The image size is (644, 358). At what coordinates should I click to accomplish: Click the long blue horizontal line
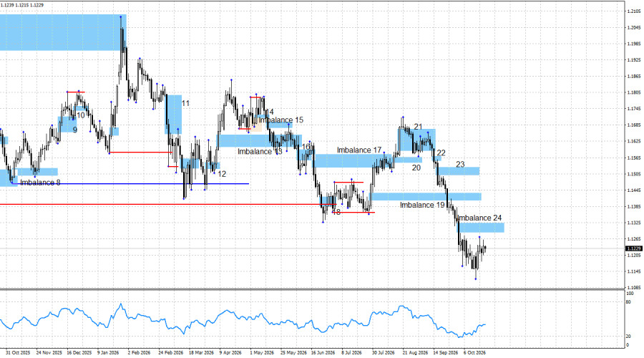pos(130,184)
